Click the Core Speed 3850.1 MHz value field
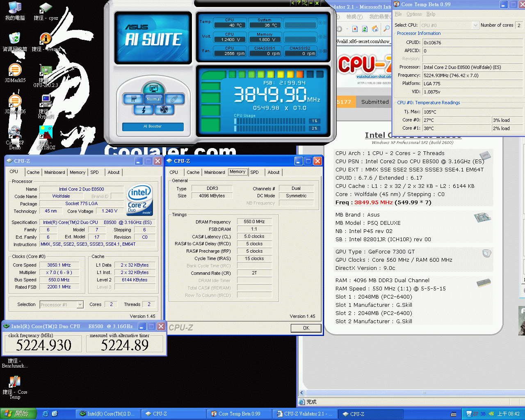The height and width of the screenshot is (420, 525). [x=59, y=265]
